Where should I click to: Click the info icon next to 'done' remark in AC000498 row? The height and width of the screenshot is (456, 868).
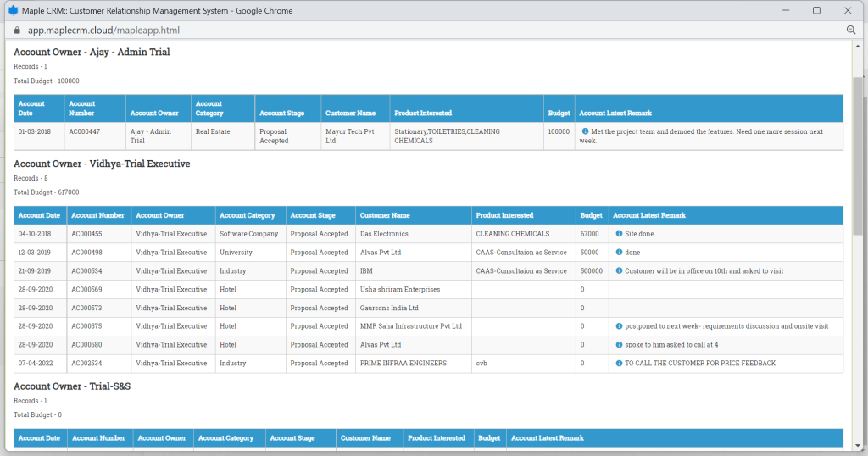[619, 252]
